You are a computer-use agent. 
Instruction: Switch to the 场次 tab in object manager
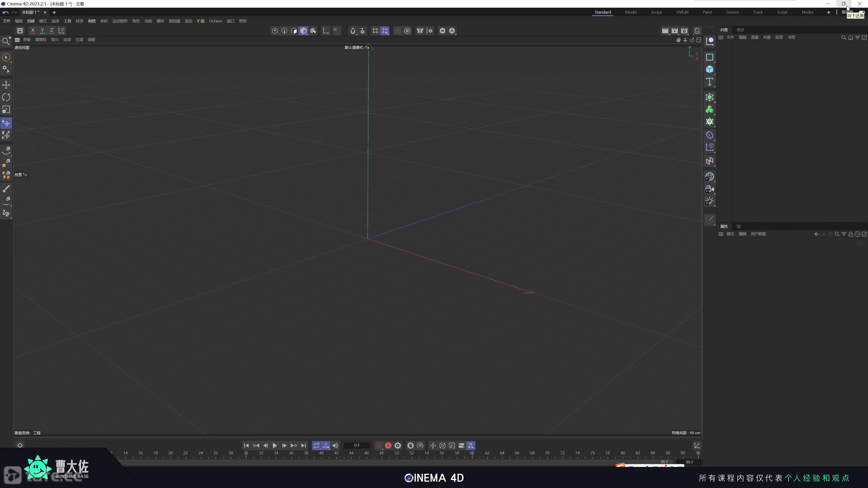coord(740,30)
